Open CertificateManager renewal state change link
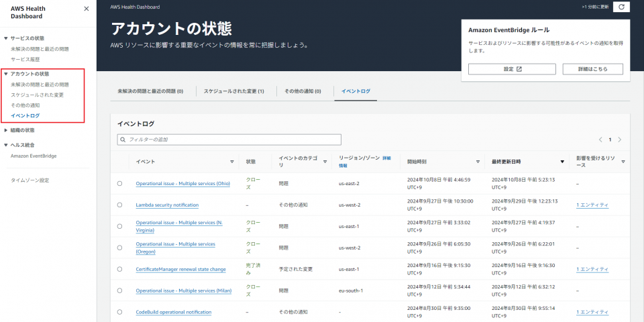Viewport: 644px width, 322px height. [x=180, y=270]
